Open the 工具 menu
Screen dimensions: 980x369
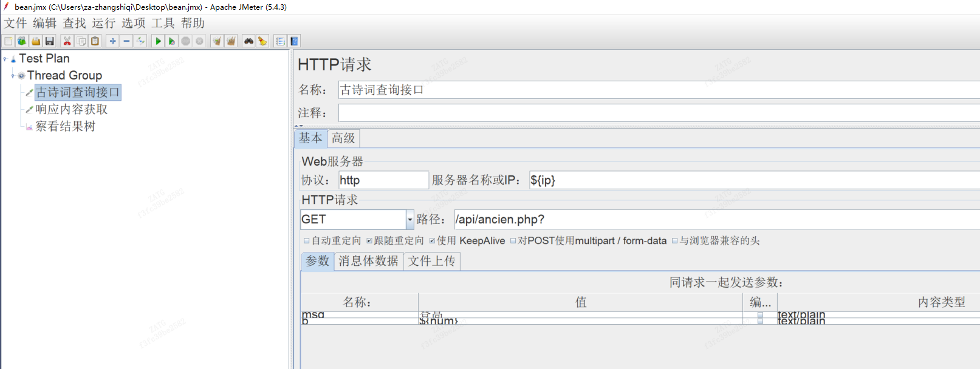(x=163, y=23)
